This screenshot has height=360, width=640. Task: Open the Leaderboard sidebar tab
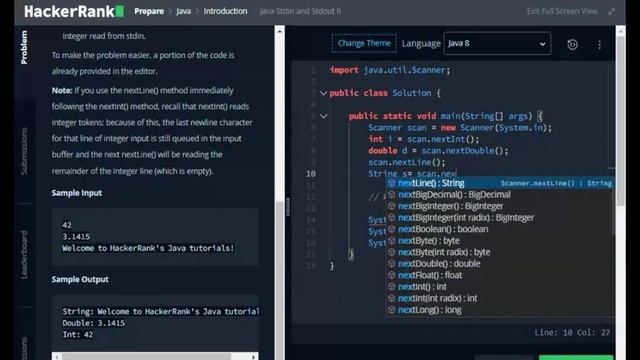pyautogui.click(x=24, y=255)
